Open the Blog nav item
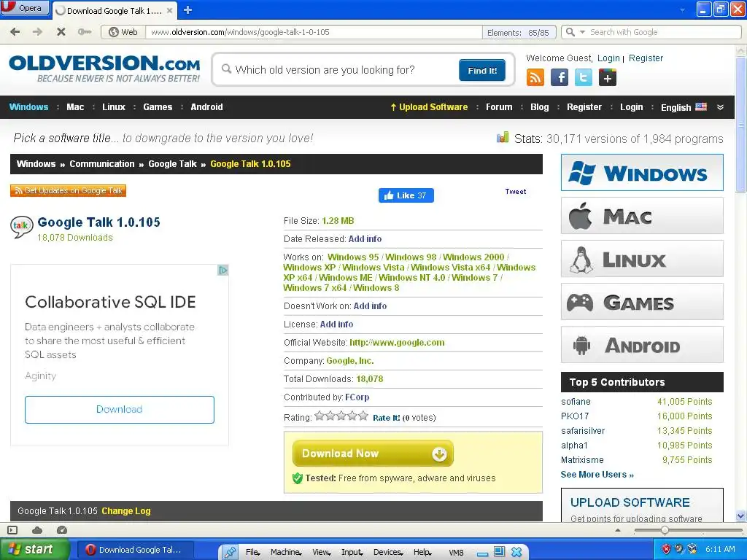This screenshot has width=747, height=560. [x=539, y=106]
